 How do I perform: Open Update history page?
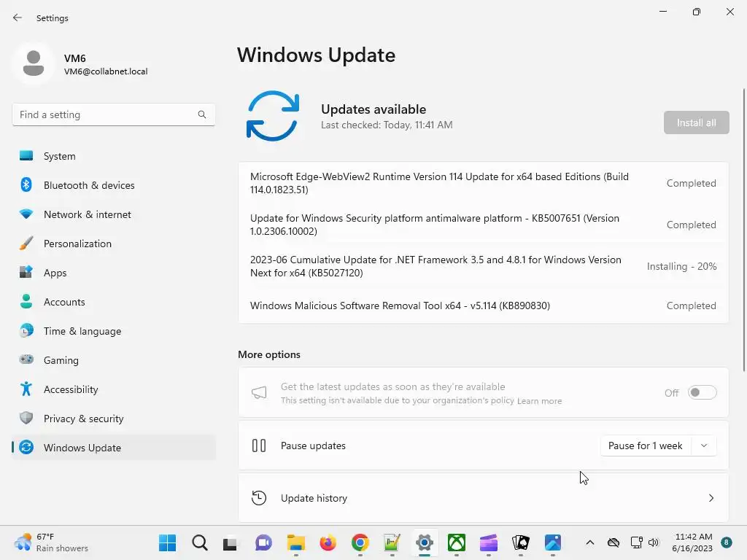coord(483,498)
